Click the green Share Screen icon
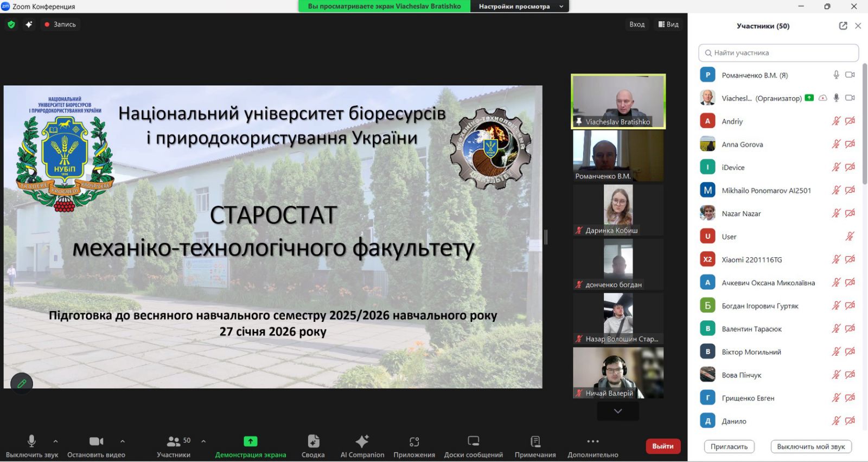Viewport: 868px width, 462px height. pos(250,441)
